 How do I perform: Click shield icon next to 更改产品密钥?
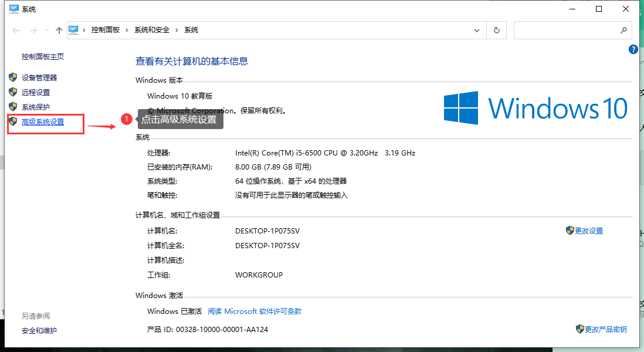pyautogui.click(x=579, y=329)
